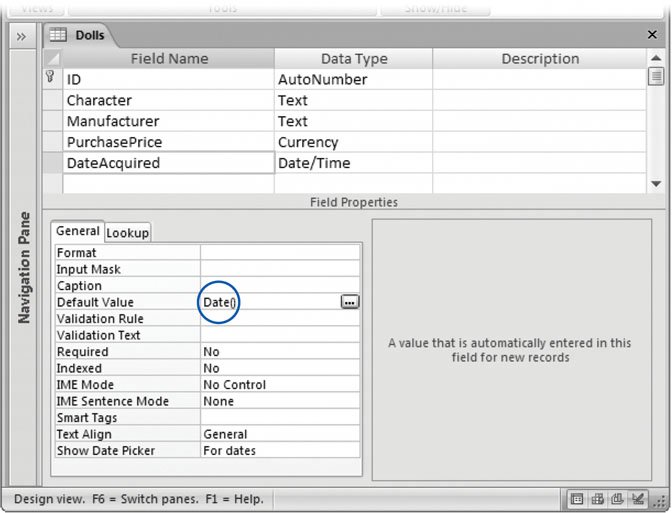Click the Format property input box

280,253
